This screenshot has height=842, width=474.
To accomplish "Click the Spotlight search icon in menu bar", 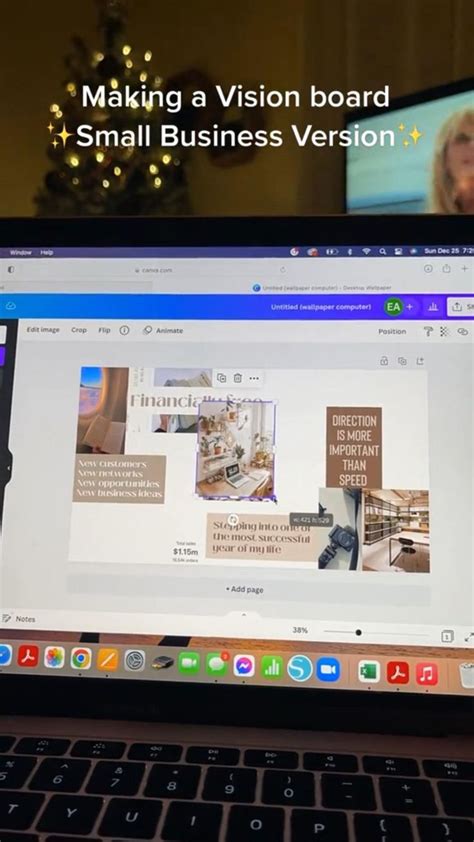I will 383,251.
